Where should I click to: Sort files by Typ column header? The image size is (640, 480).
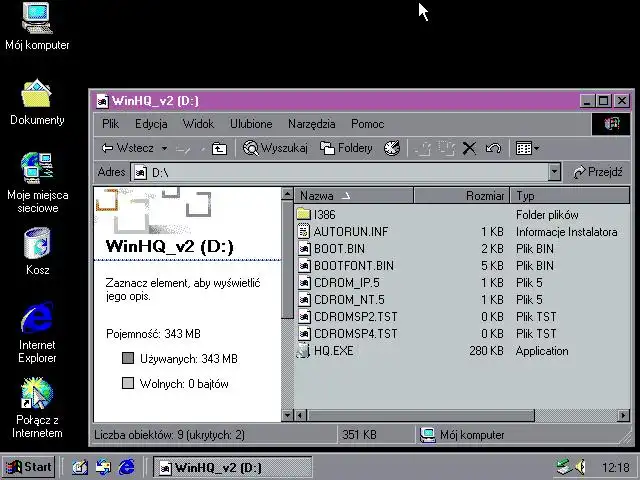coord(569,196)
